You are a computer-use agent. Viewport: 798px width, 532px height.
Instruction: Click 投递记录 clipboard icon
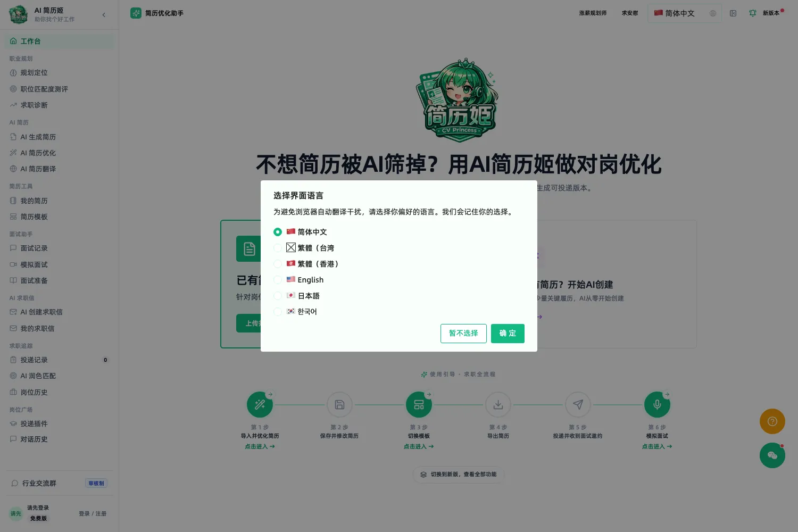(x=13, y=360)
